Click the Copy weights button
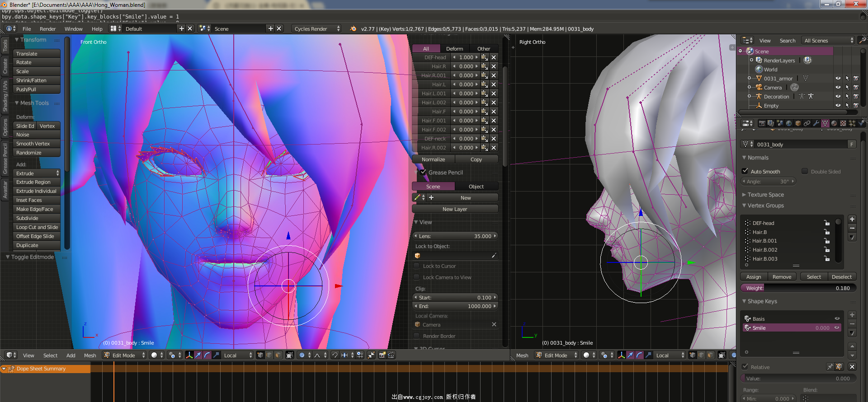The height and width of the screenshot is (402, 868). pos(476,159)
